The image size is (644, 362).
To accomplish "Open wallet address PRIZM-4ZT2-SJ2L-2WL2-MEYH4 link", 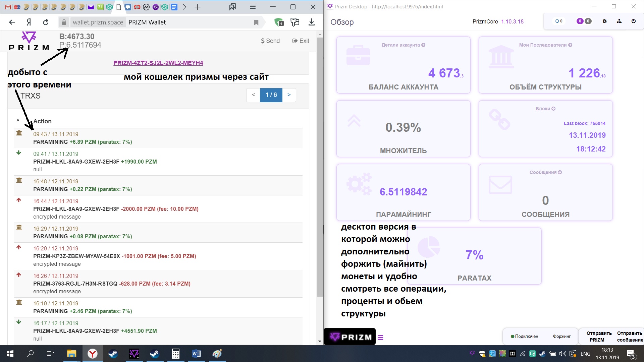I will tap(158, 63).
